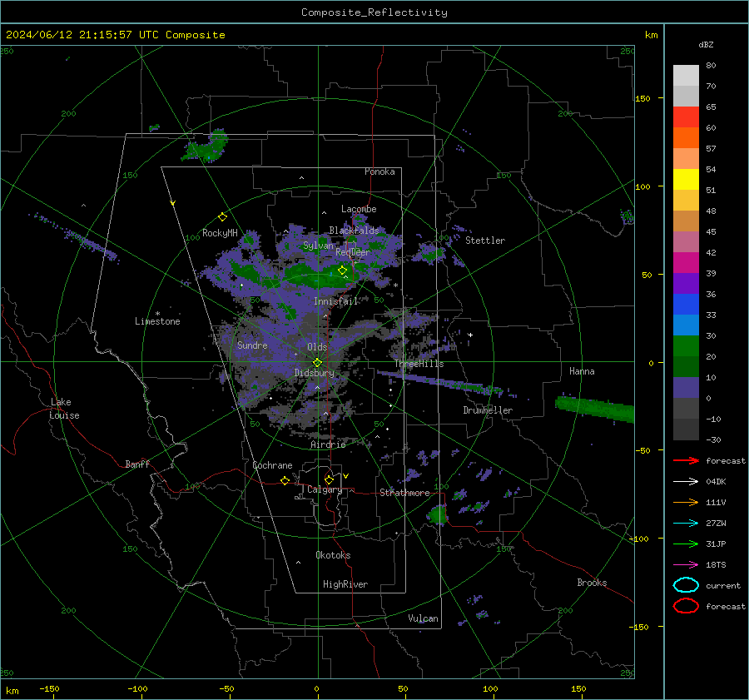Click the dBZ legend heading
749x700 pixels.
click(x=706, y=44)
